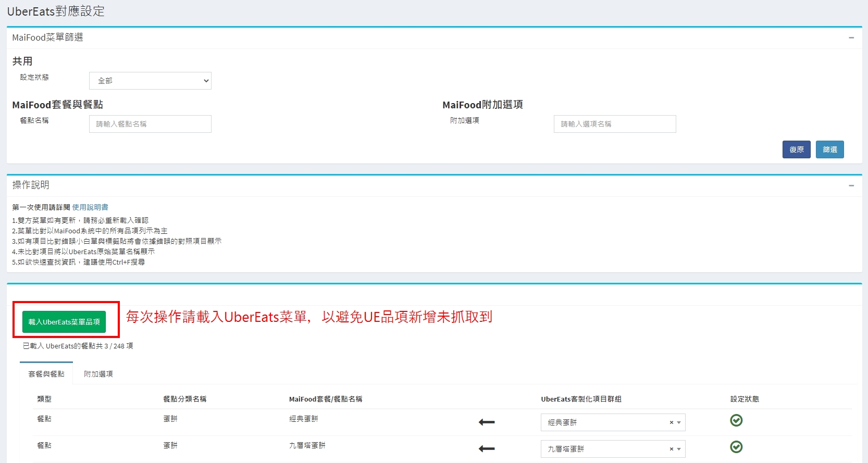Clear the 經典蛋餅 UberEats selection with x
This screenshot has width=868, height=463.
tap(671, 423)
